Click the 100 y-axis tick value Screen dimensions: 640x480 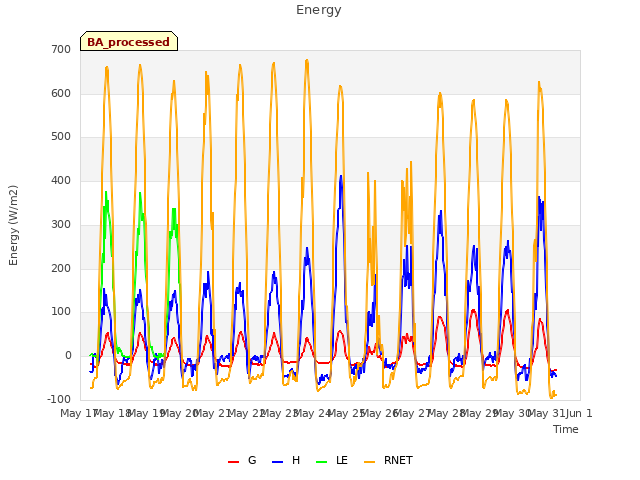[x=61, y=312]
